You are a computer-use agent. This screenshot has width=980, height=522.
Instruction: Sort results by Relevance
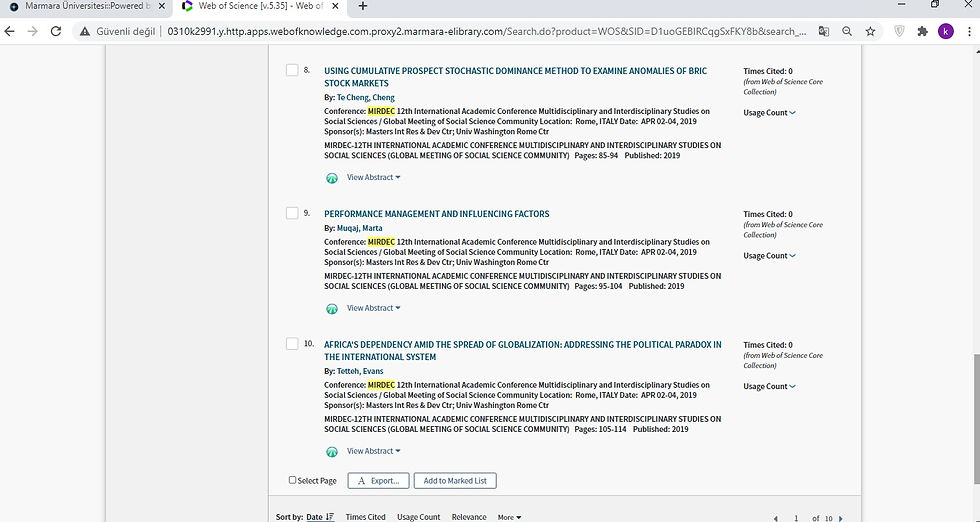469,517
